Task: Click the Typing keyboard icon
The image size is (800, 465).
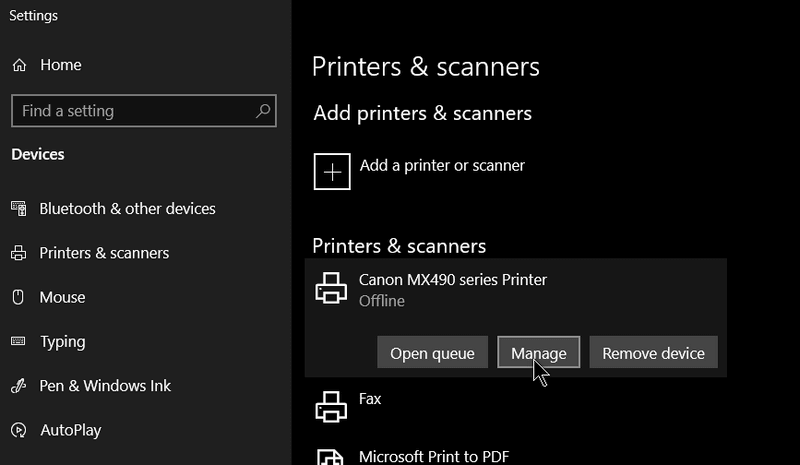Action: coord(18,341)
